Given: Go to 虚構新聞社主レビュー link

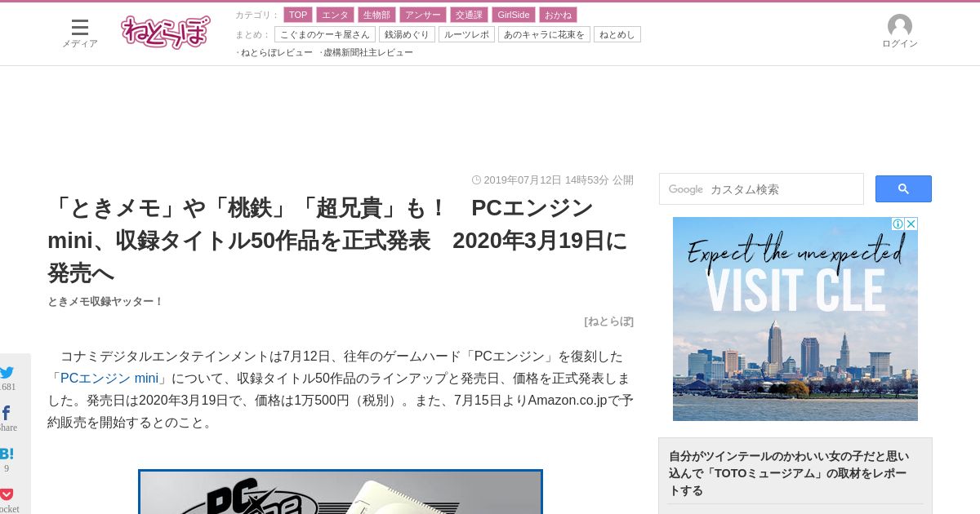Looking at the screenshot, I should point(368,52).
